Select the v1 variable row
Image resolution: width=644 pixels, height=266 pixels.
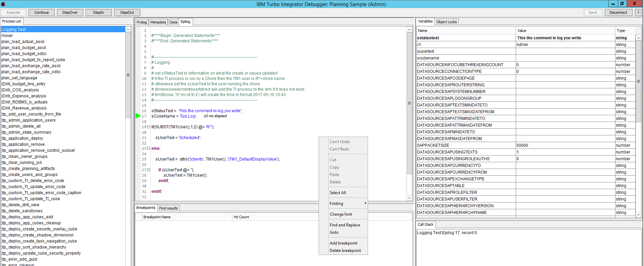[x=526, y=45]
